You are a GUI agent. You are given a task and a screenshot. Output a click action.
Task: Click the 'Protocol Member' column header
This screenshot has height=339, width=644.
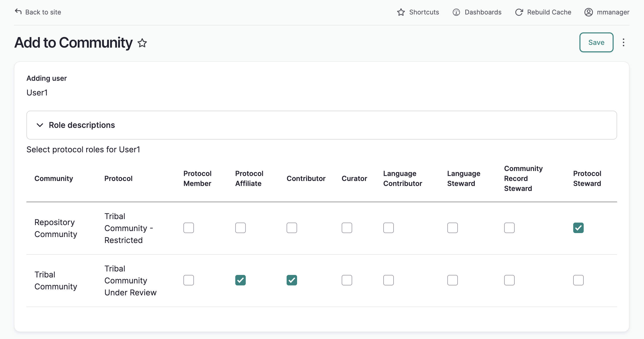(x=197, y=178)
